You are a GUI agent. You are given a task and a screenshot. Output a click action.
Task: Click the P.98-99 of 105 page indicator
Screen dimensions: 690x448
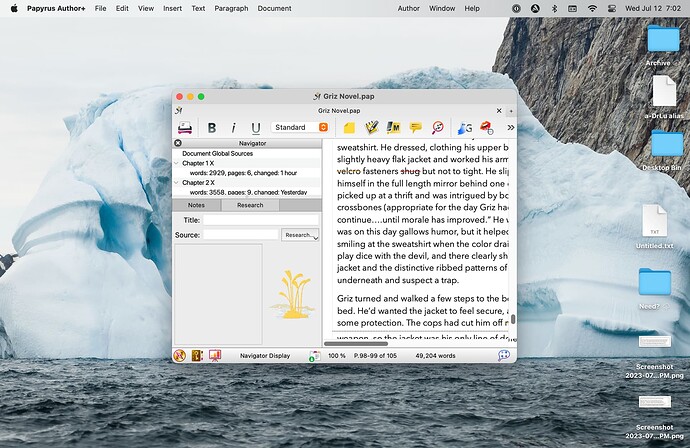375,356
